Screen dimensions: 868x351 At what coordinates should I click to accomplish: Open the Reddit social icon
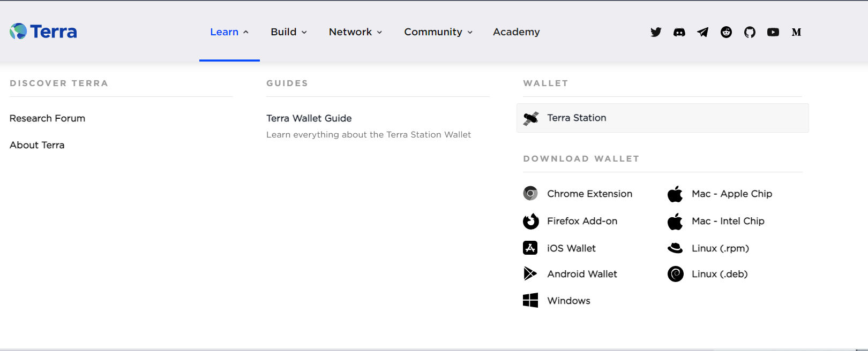click(x=727, y=32)
